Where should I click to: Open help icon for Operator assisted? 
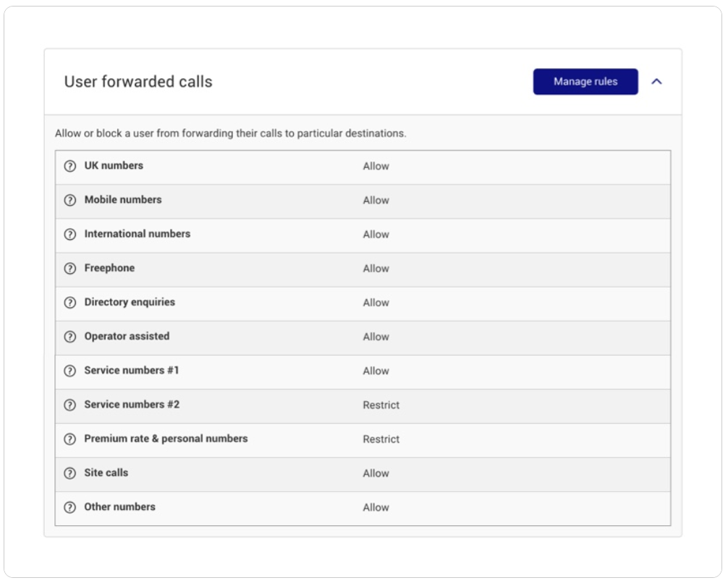[x=70, y=337]
